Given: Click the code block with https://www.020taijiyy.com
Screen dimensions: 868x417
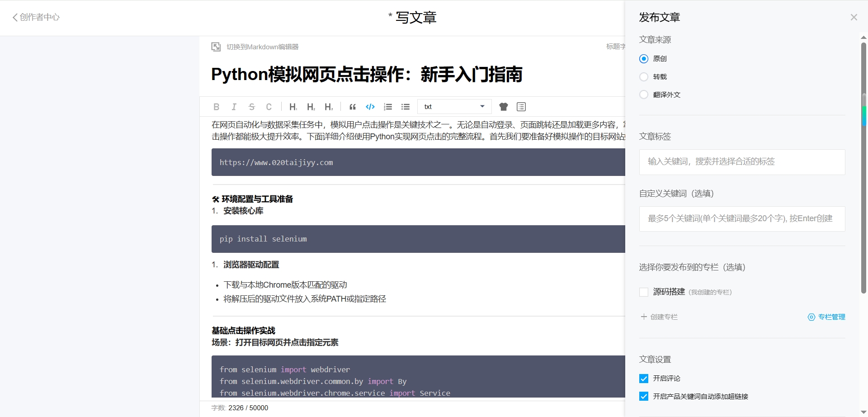Looking at the screenshot, I should tap(418, 162).
